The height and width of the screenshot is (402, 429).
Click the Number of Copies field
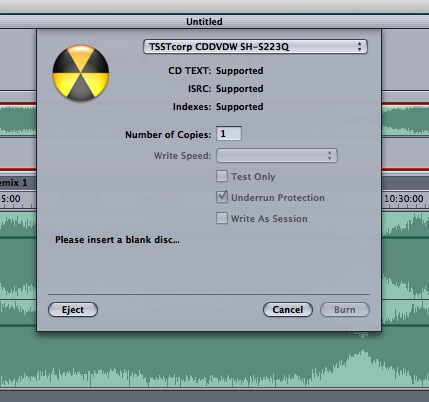tap(229, 134)
